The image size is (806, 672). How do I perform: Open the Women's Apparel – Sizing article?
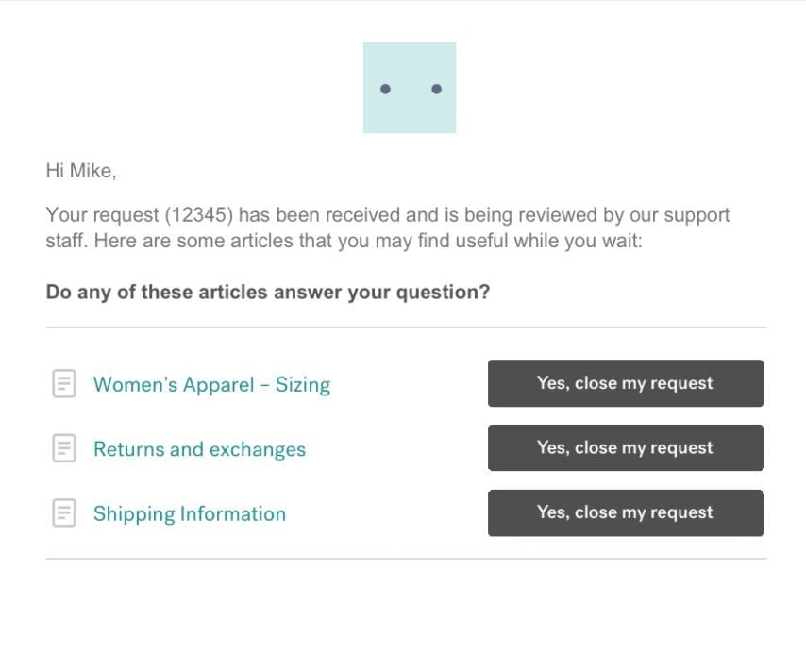coord(211,384)
